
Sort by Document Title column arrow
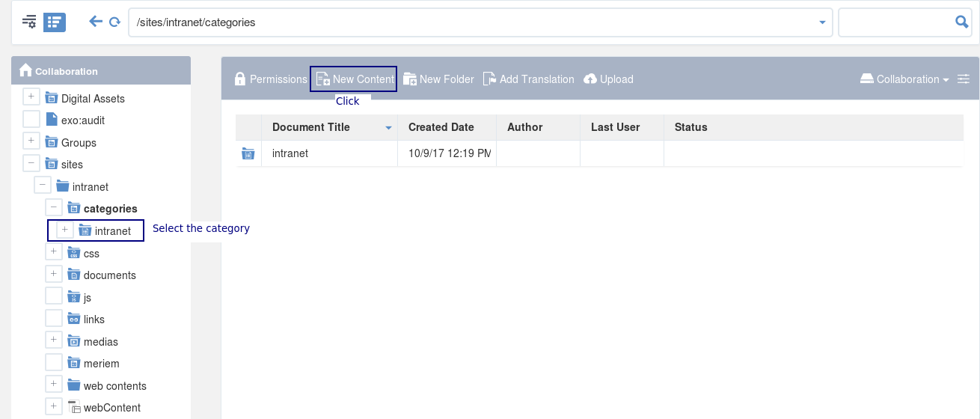[x=388, y=128]
